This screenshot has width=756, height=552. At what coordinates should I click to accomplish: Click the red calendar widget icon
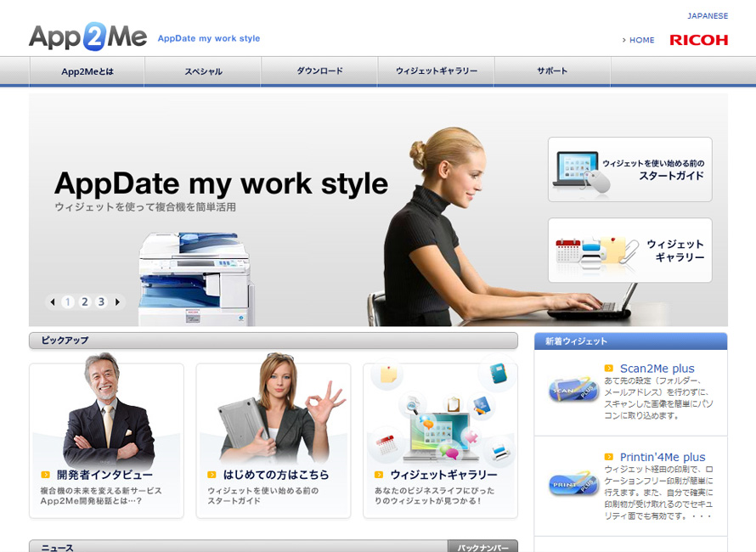tap(386, 444)
